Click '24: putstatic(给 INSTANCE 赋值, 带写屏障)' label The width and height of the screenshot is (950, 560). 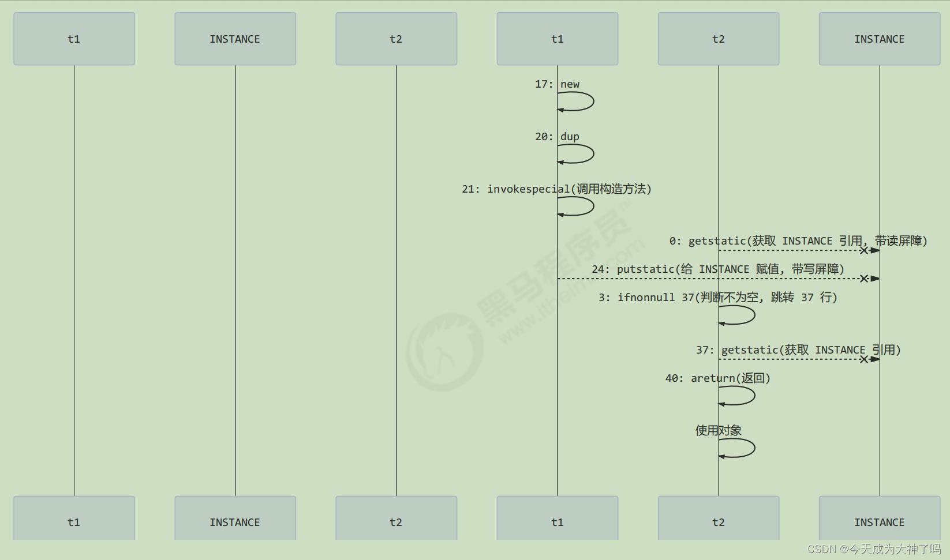[x=718, y=269]
